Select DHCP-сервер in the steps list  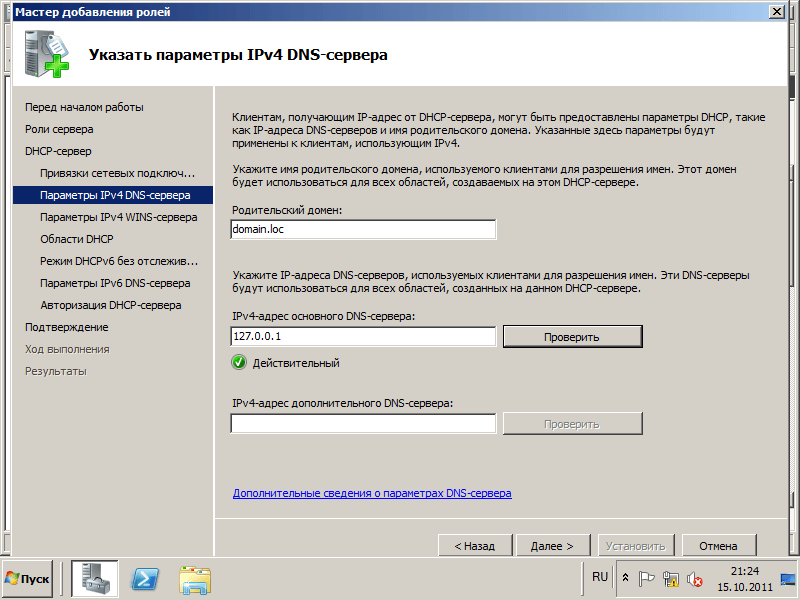pyautogui.click(x=58, y=151)
